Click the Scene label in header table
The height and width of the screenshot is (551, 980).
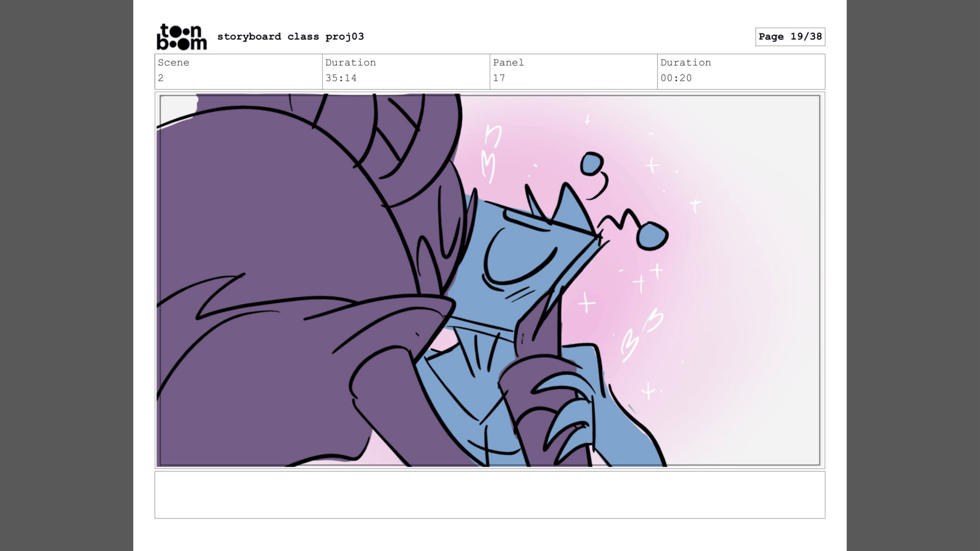point(173,63)
